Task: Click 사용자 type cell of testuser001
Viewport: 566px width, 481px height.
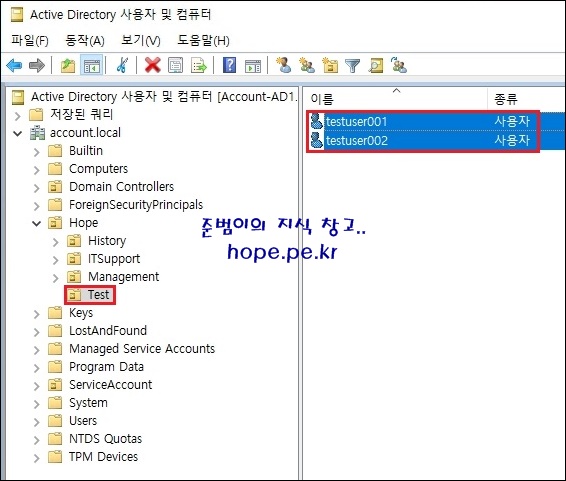Action: (x=512, y=121)
